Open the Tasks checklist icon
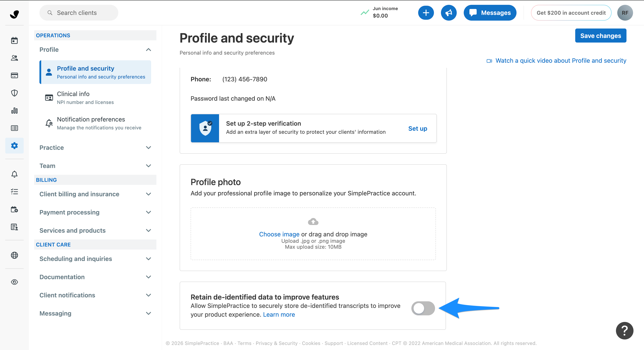Screen dimensions: 644x350 point(14,191)
